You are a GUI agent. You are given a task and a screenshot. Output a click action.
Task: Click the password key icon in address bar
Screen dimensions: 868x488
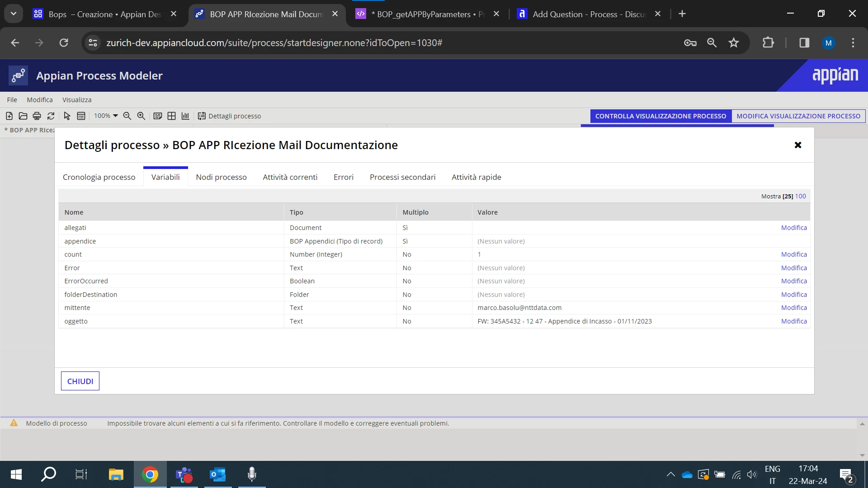coord(690,42)
